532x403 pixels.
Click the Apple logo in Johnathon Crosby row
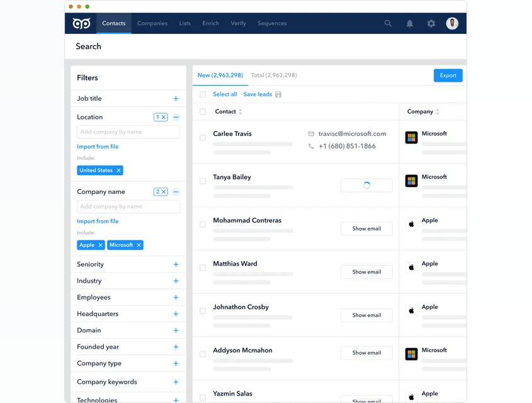pyautogui.click(x=411, y=310)
